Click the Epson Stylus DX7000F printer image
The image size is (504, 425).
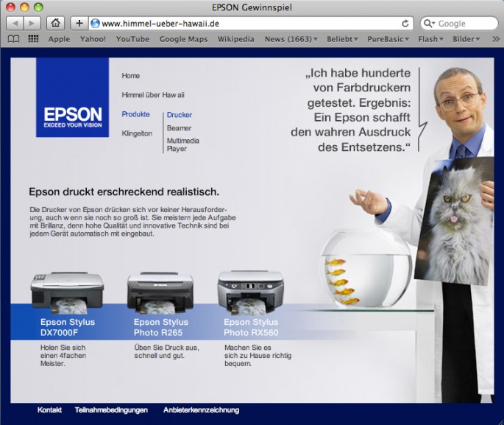click(x=67, y=293)
